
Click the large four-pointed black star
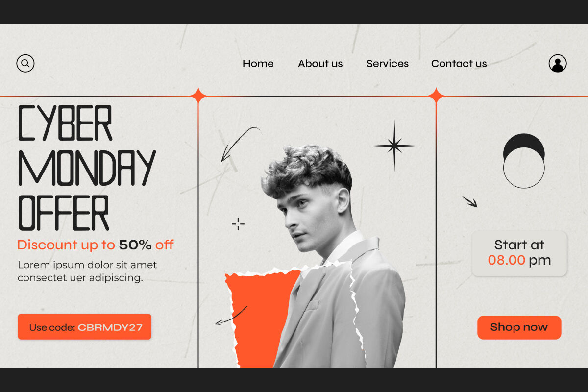(394, 146)
